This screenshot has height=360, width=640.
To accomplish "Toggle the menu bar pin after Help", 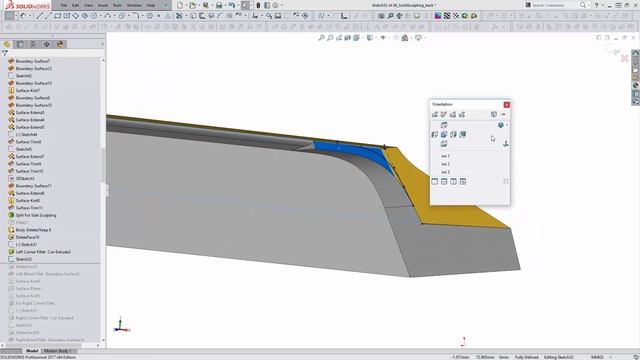I will 166,5.
